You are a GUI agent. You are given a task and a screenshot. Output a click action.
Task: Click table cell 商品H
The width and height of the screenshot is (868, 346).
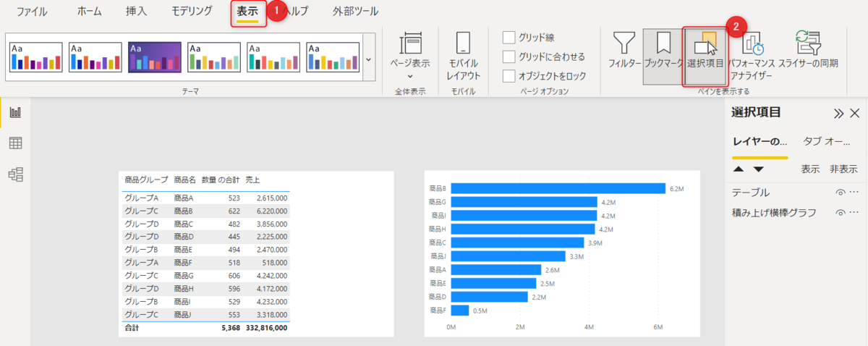pyautogui.click(x=184, y=289)
